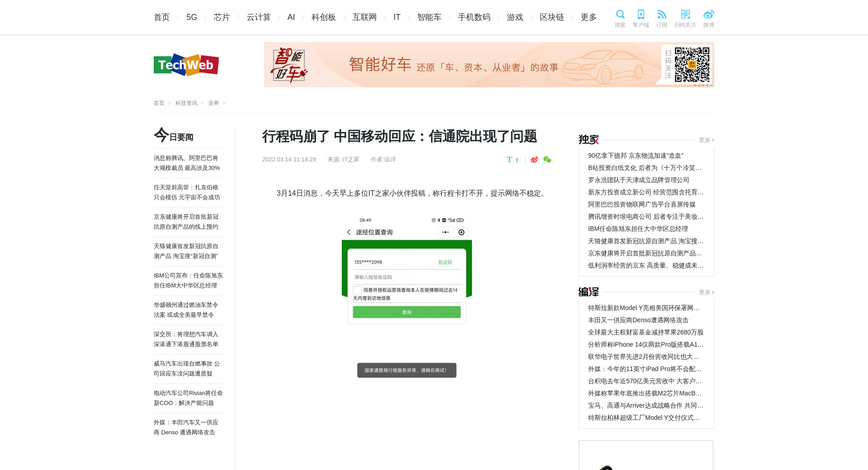Open the 扫码关注 QR code icon

[685, 15]
